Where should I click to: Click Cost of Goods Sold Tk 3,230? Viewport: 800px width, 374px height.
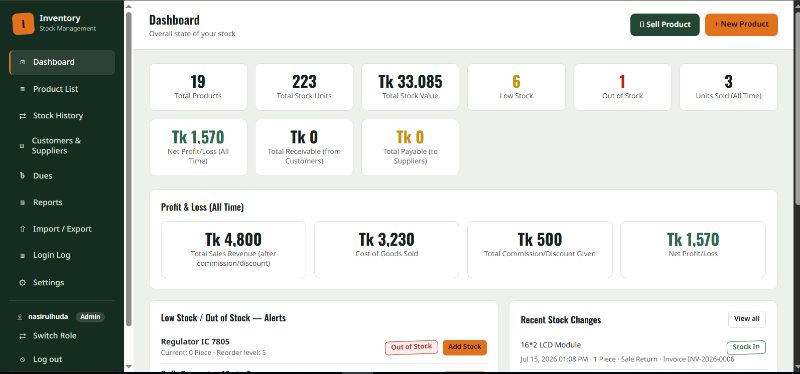pyautogui.click(x=387, y=250)
